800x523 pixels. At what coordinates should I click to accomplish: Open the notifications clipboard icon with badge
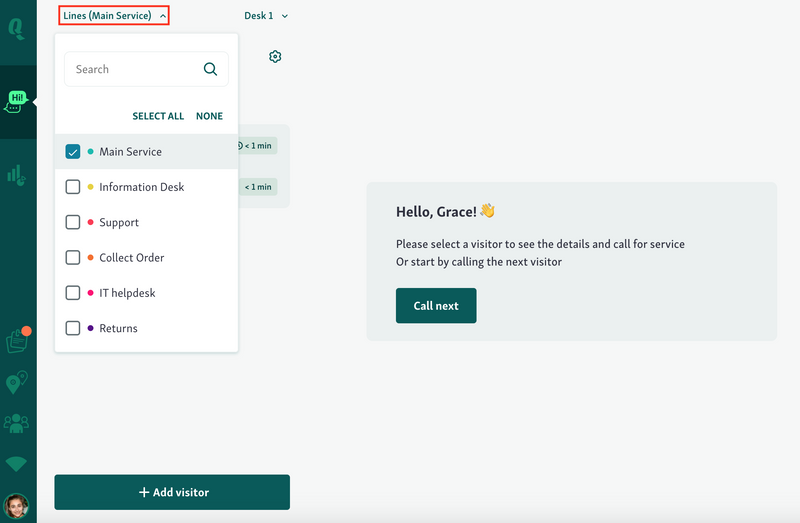coord(17,340)
